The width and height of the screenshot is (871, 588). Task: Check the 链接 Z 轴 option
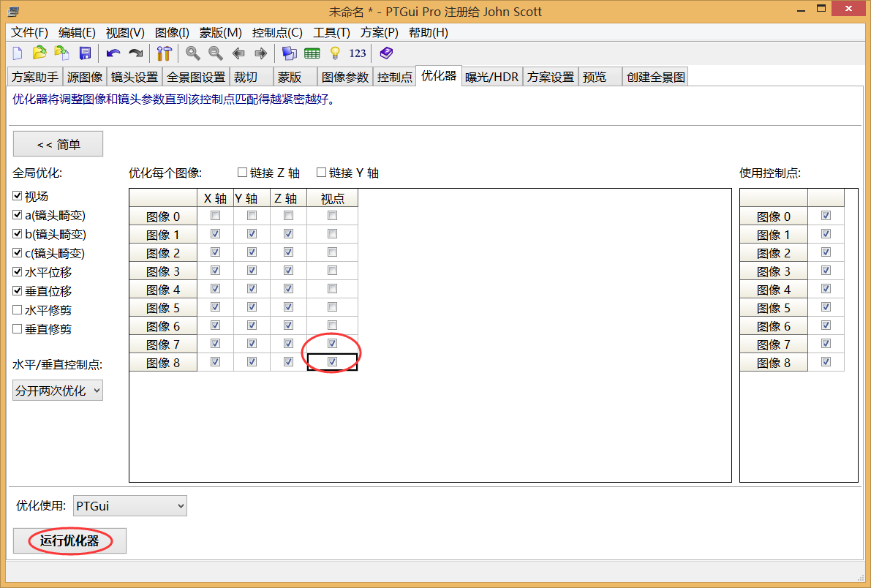coord(243,173)
